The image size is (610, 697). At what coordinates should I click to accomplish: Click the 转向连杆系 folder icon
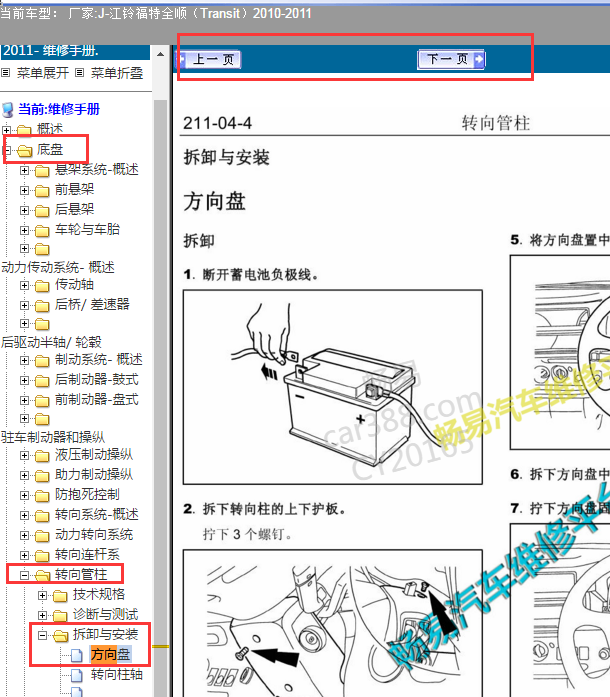click(x=42, y=556)
